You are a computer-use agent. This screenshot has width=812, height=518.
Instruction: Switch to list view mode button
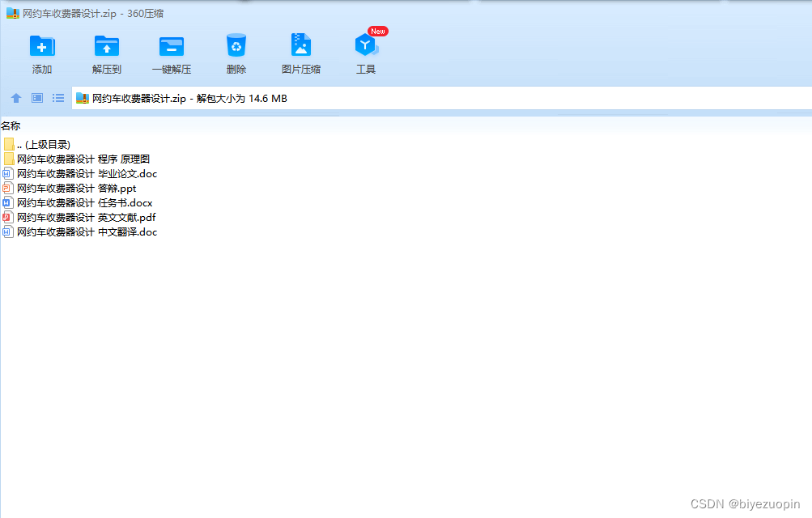(x=58, y=98)
